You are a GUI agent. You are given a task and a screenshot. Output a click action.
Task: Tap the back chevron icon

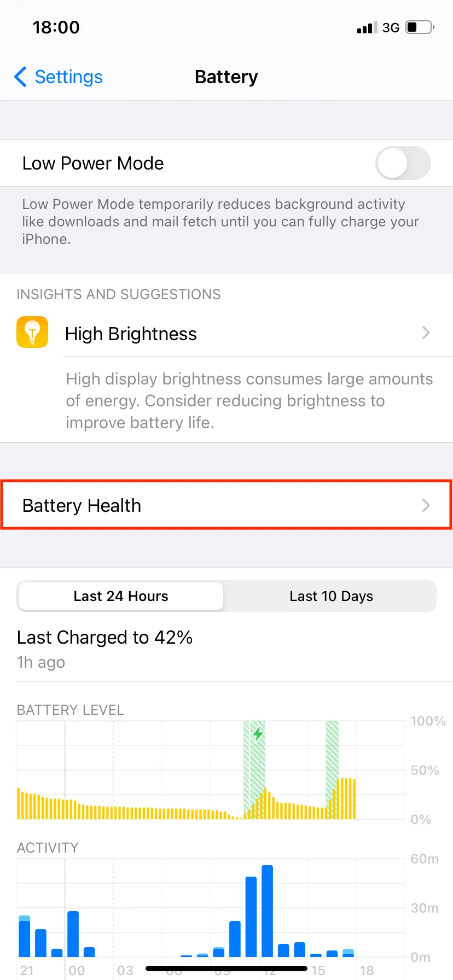(x=20, y=77)
